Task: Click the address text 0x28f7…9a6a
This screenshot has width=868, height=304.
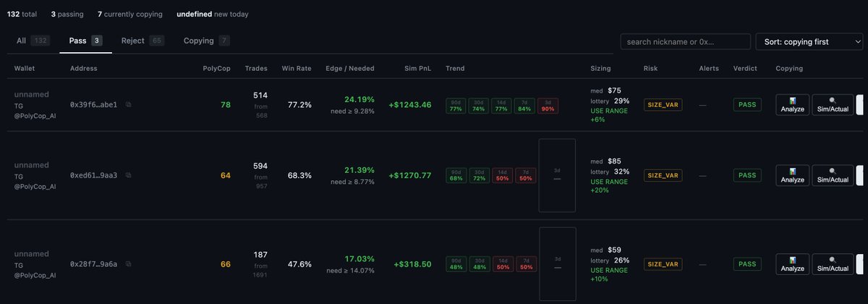Action: tap(93, 264)
